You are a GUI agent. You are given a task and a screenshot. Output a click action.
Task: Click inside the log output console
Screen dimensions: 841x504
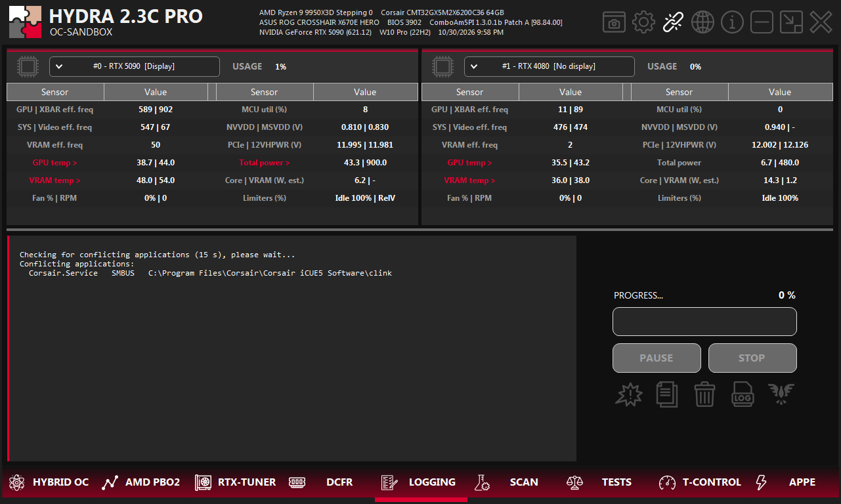[292, 348]
